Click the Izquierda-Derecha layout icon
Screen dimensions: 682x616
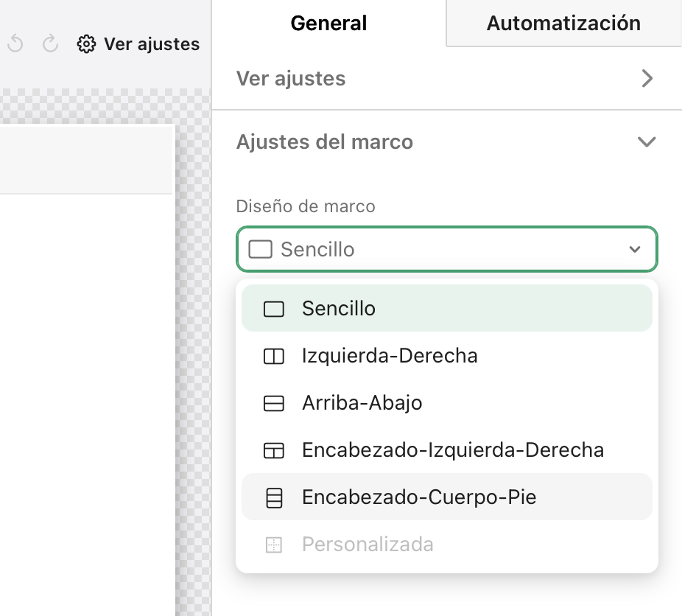tap(273, 356)
